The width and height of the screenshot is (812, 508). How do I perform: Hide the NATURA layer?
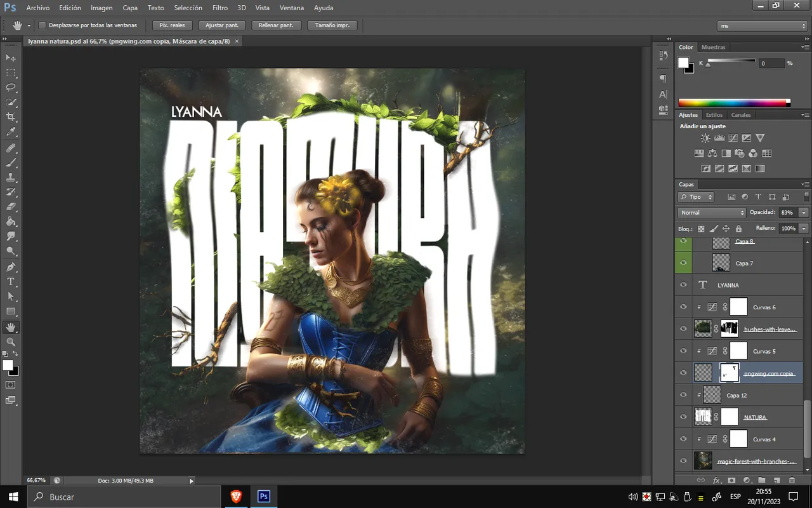pos(683,417)
